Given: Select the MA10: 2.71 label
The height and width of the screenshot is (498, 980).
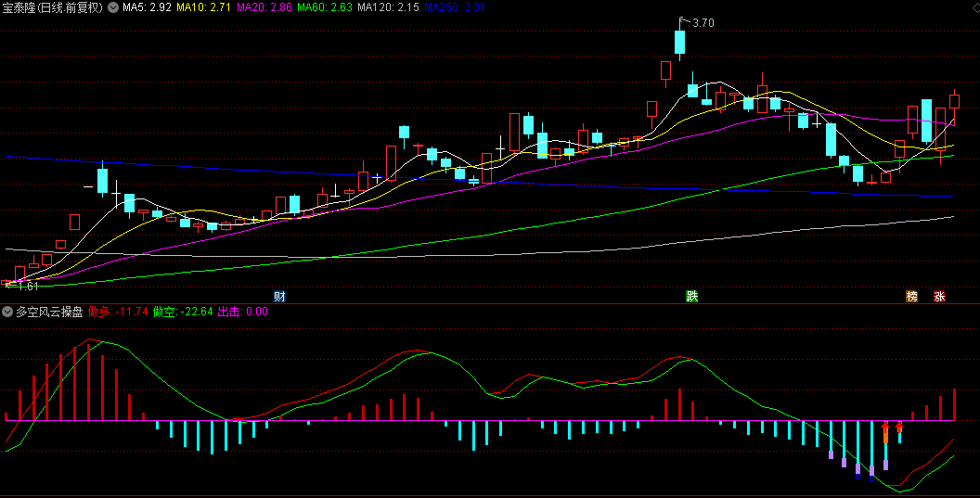Looking at the screenshot, I should pyautogui.click(x=204, y=7).
